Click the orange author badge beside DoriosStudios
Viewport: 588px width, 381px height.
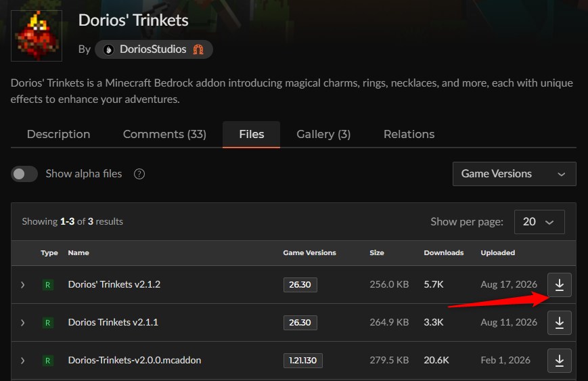[x=198, y=49]
